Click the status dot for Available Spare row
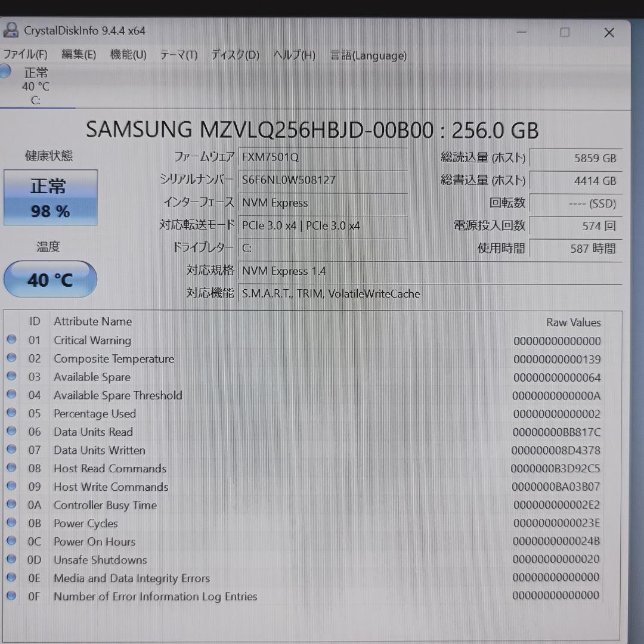Screen dimensions: 644x644 pyautogui.click(x=11, y=376)
